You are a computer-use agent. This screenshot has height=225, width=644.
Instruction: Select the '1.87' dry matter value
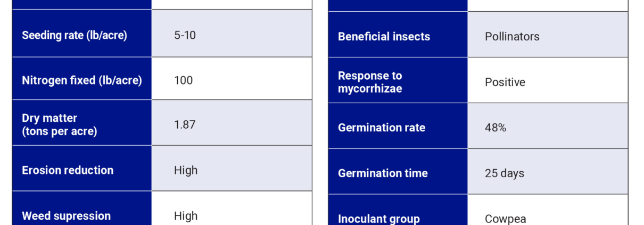point(185,125)
